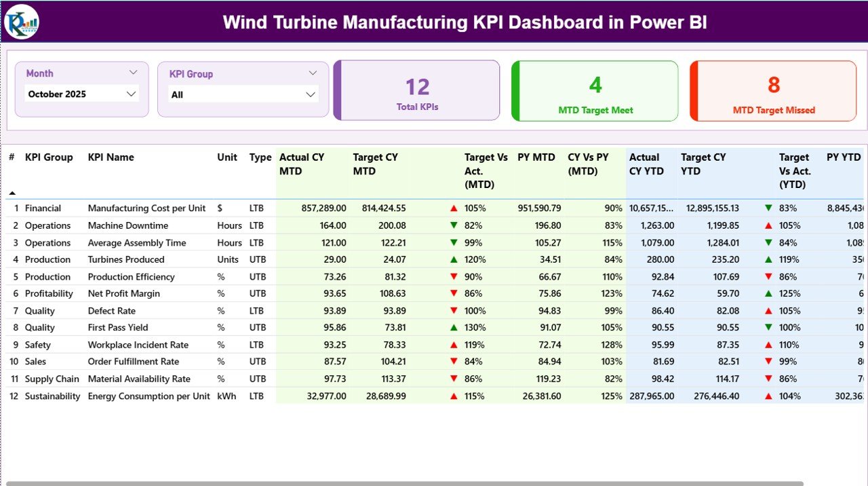Image resolution: width=868 pixels, height=486 pixels.
Task: Click the green triangle indicator for Turbines Produced
Action: 453,259
